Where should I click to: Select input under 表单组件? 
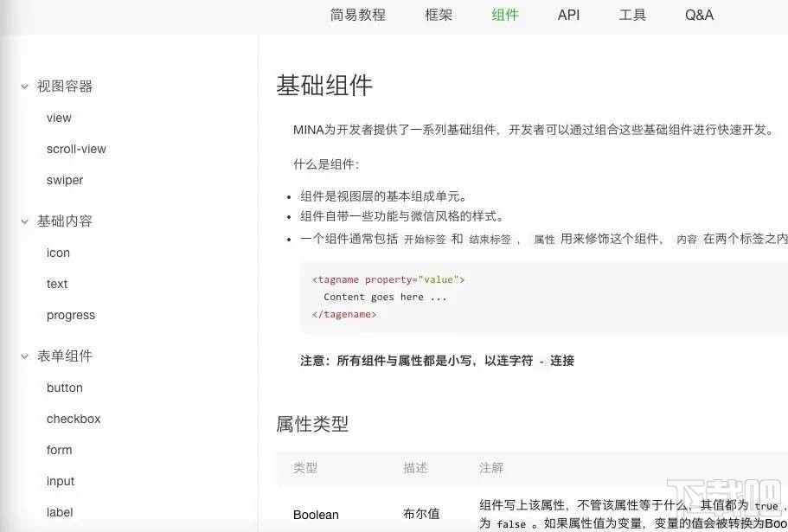60,481
